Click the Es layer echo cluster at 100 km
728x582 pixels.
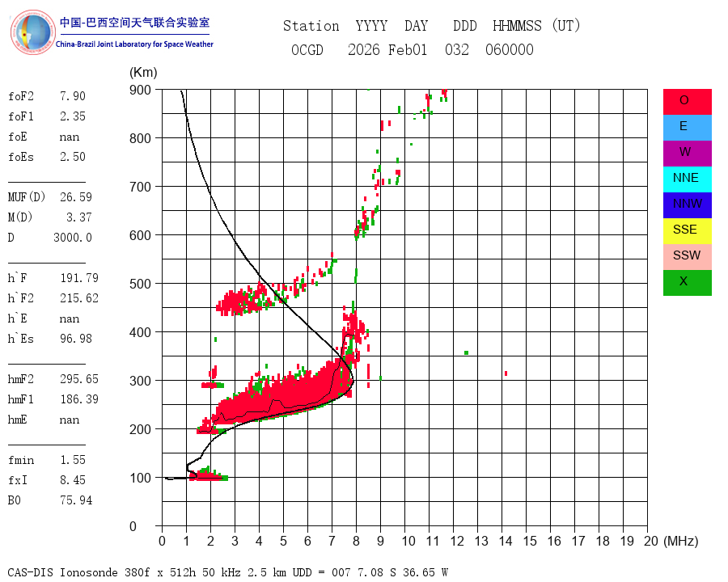pos(208,475)
